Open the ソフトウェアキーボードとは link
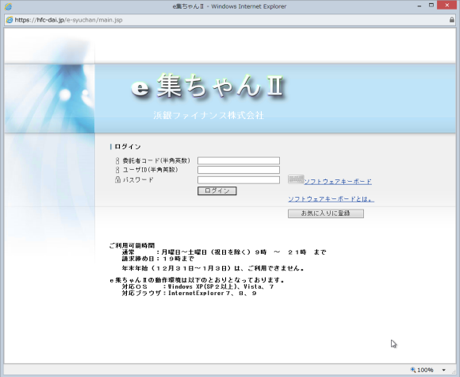 pos(331,199)
